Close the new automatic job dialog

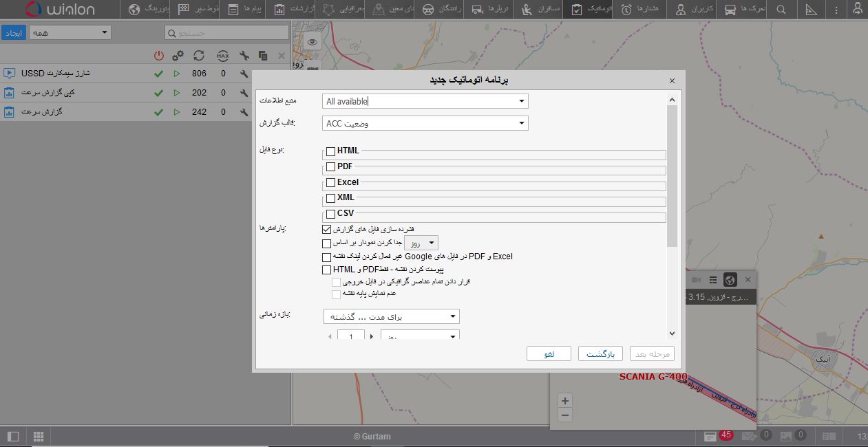click(673, 80)
